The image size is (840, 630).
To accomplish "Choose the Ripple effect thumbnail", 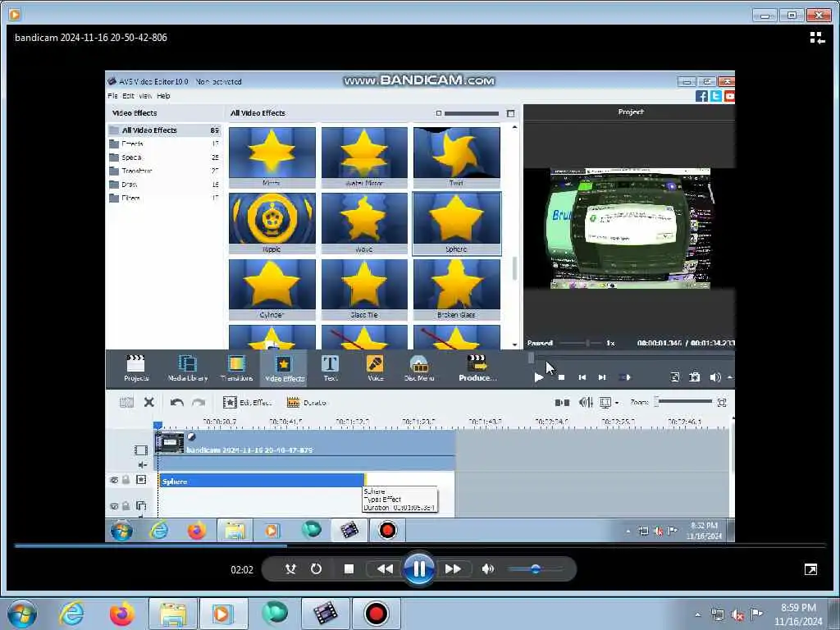I will pos(272,223).
